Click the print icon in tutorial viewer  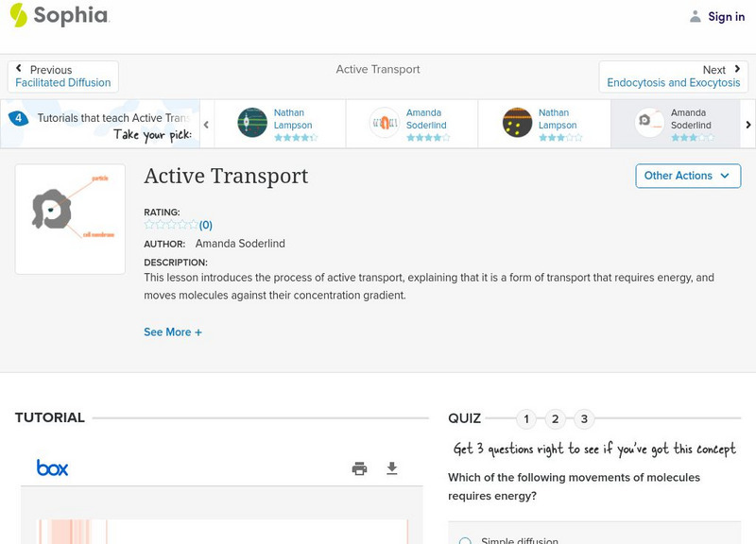click(359, 468)
